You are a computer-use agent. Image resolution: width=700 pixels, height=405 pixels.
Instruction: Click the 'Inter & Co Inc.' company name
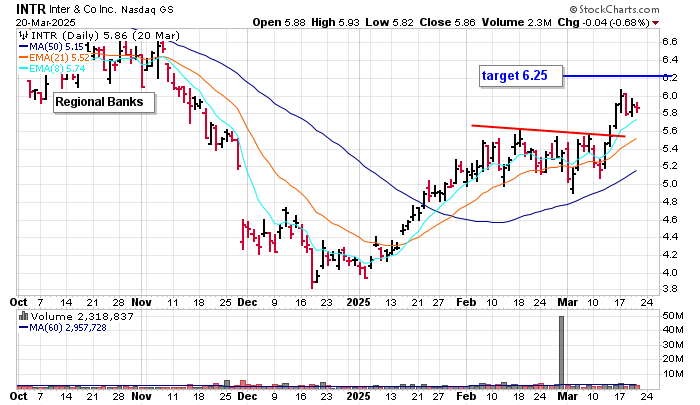83,9
